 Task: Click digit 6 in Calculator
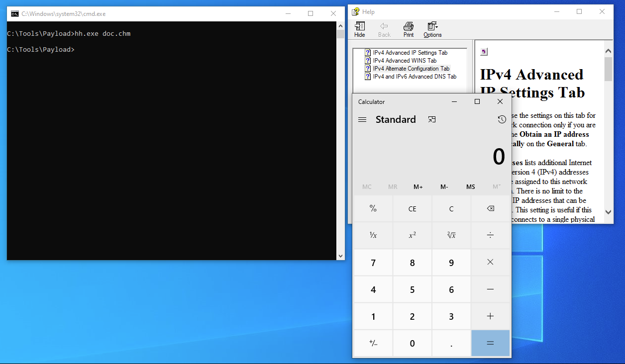coord(451,289)
